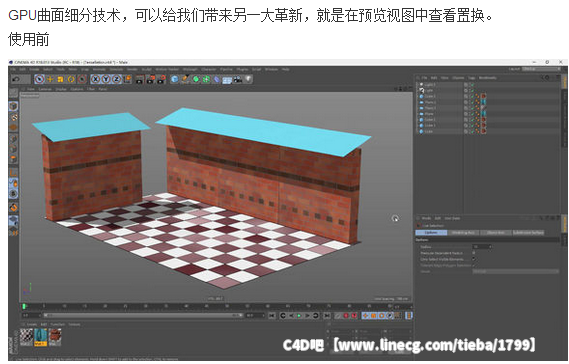This screenshot has width=569, height=364.
Task: Toggle the Y axis lock
Action: (x=106, y=79)
